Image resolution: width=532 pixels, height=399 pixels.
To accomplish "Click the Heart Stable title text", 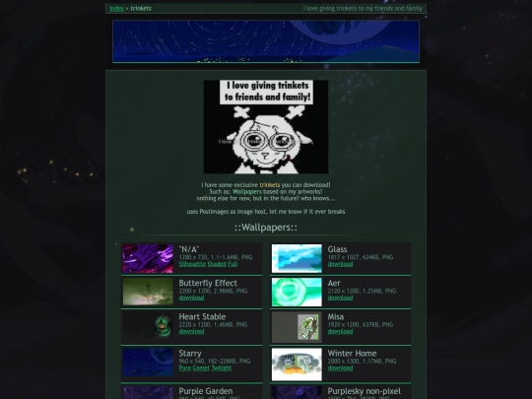I will tap(202, 316).
